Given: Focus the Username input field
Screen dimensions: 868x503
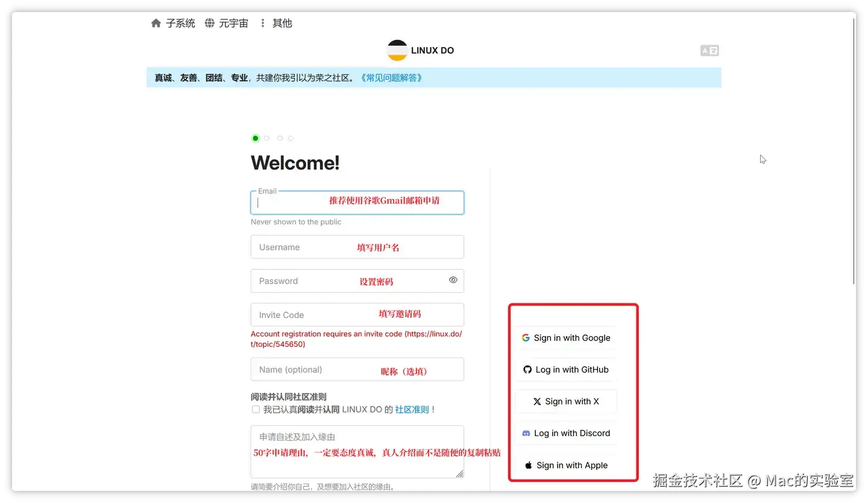Looking at the screenshot, I should [357, 247].
